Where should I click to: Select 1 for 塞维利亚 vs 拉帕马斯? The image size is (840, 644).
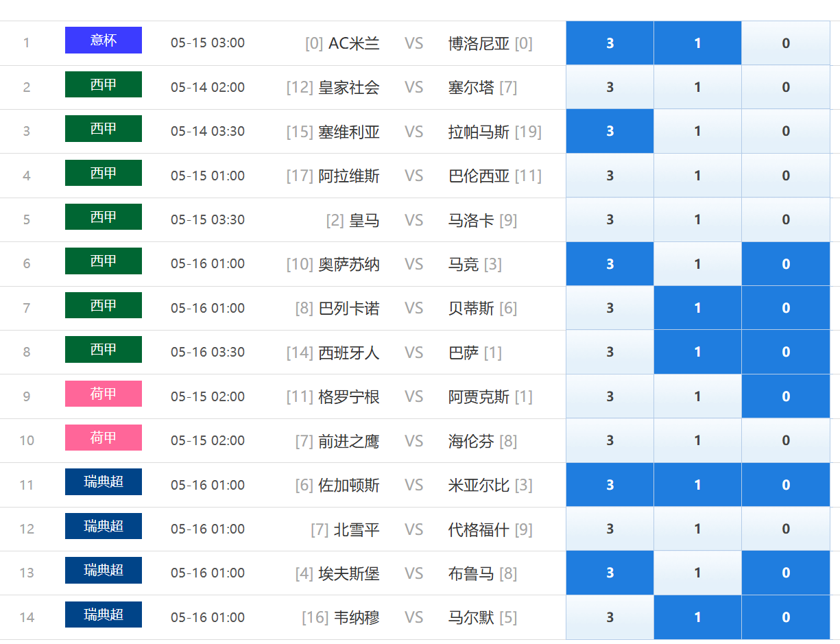[697, 131]
